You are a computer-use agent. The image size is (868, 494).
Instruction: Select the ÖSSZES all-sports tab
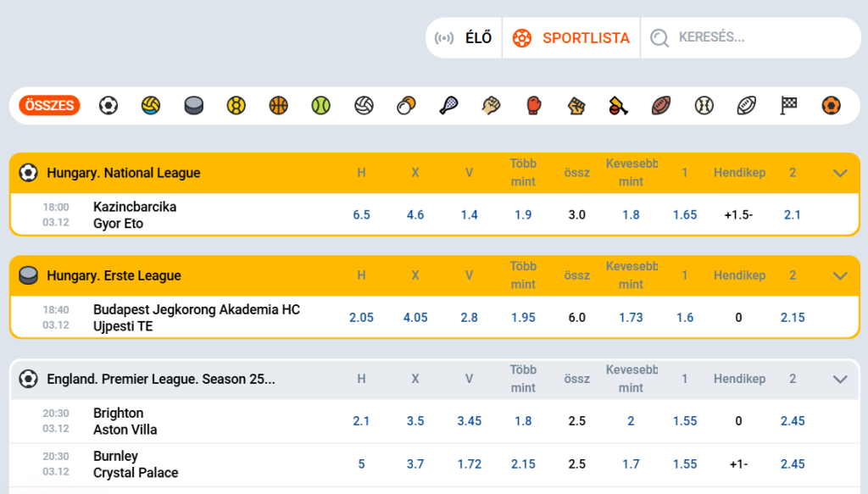point(49,106)
